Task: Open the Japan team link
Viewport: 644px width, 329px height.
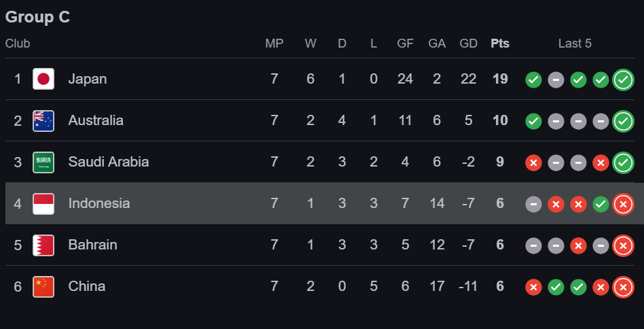Action: click(88, 79)
